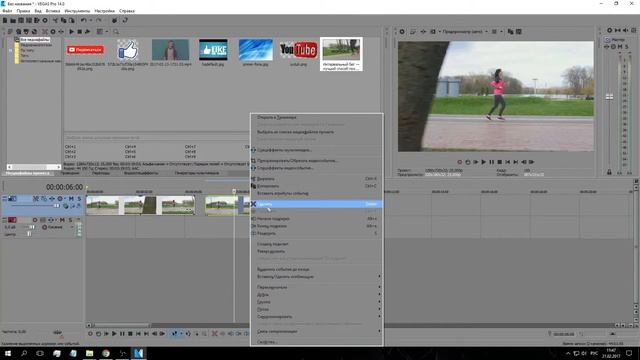
Task: Open the Файл menu
Action: click(7, 11)
